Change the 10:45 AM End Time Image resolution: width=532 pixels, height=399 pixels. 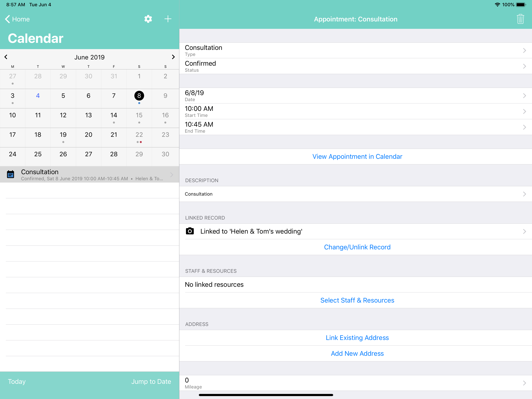(355, 127)
